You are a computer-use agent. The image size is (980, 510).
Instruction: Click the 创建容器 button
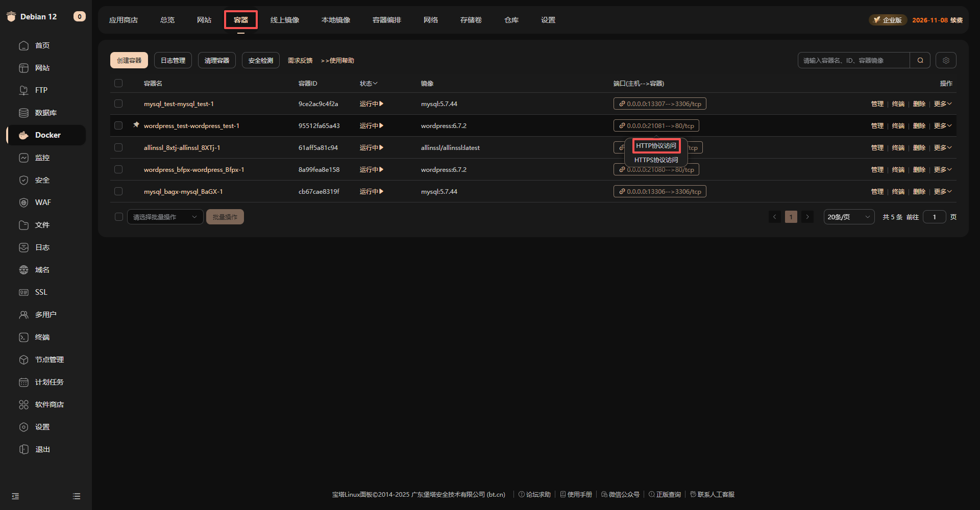click(x=129, y=60)
